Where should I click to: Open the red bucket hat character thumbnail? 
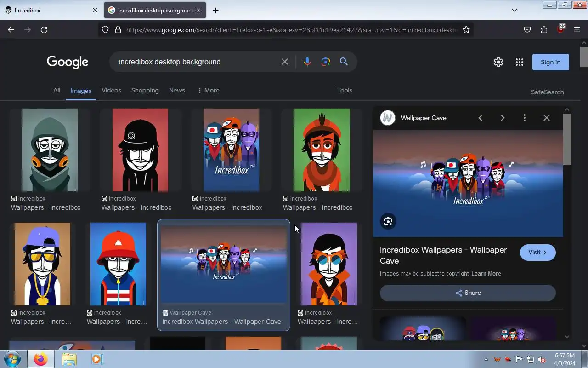[x=118, y=264]
